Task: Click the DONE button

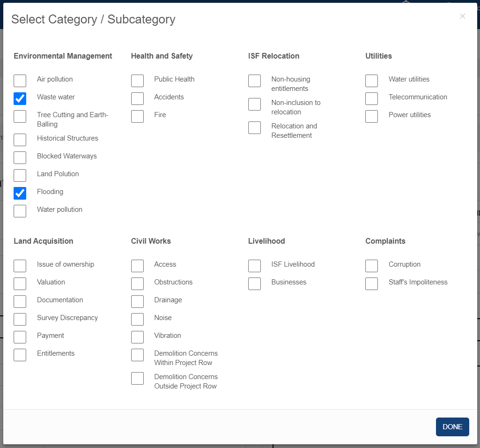Action: click(452, 427)
